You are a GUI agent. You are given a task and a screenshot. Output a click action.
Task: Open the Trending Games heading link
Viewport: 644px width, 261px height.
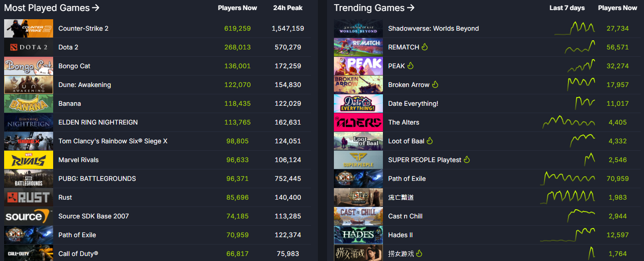[374, 8]
